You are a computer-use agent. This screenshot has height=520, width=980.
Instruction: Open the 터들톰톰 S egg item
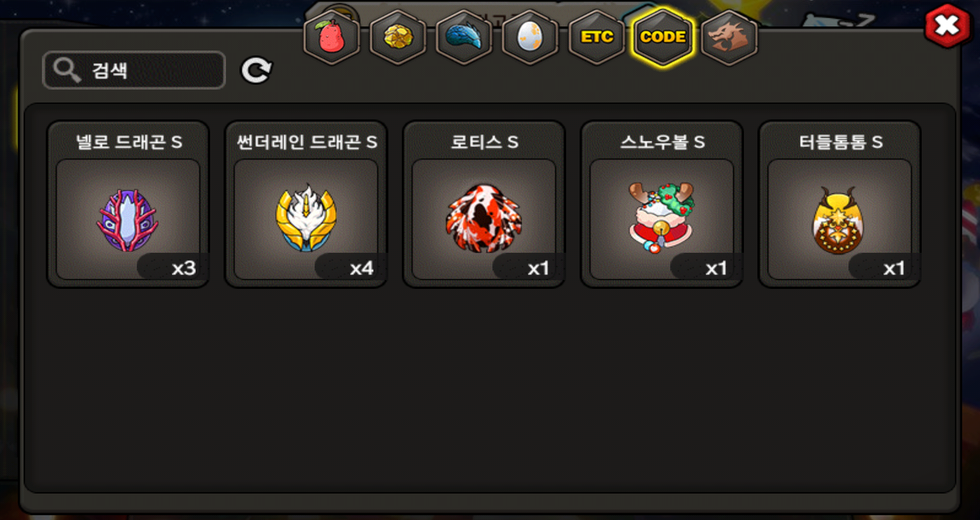pyautogui.click(x=839, y=204)
